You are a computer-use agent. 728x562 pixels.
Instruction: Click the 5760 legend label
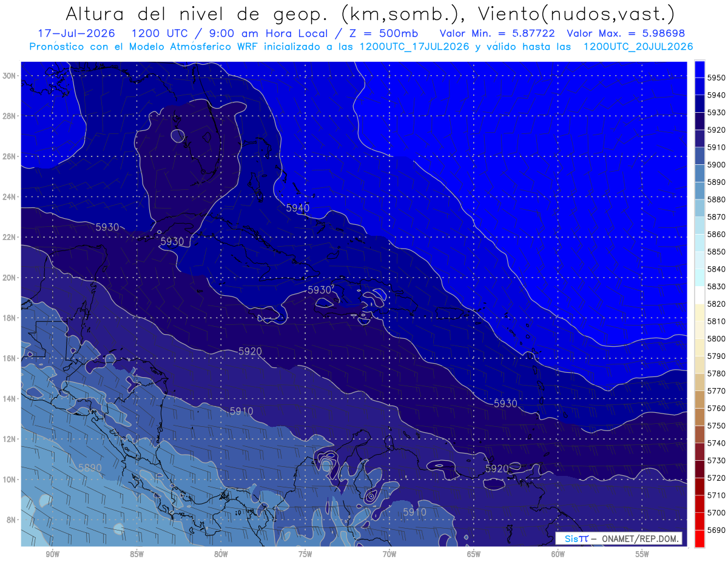coord(716,408)
